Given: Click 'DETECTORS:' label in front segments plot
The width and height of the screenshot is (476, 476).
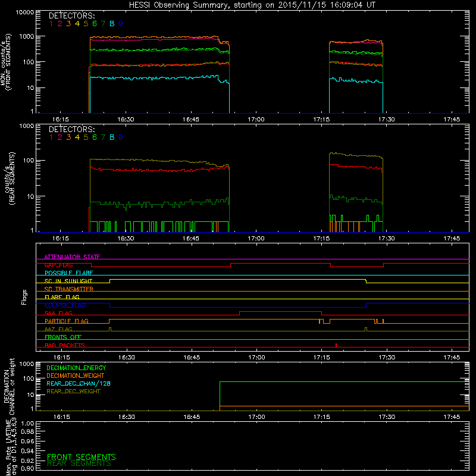Looking at the screenshot, I should [x=72, y=15].
